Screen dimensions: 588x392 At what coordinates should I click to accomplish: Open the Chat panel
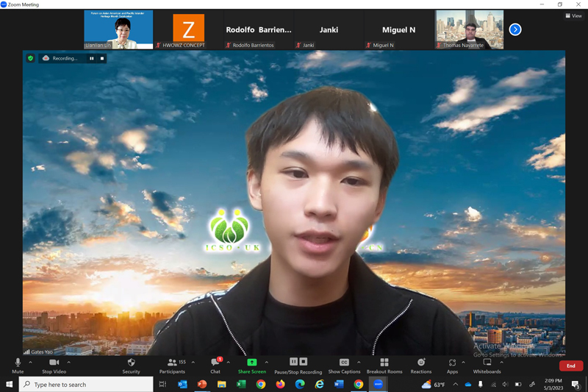[215, 366]
